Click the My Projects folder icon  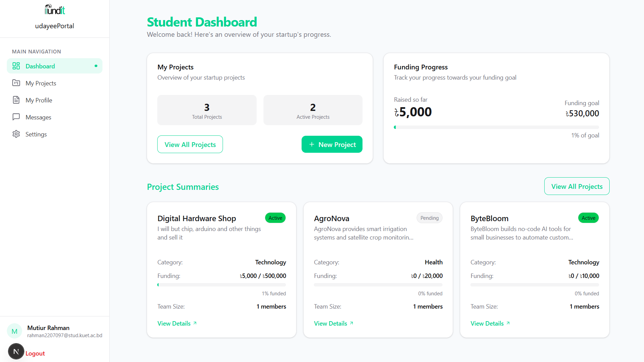point(16,83)
